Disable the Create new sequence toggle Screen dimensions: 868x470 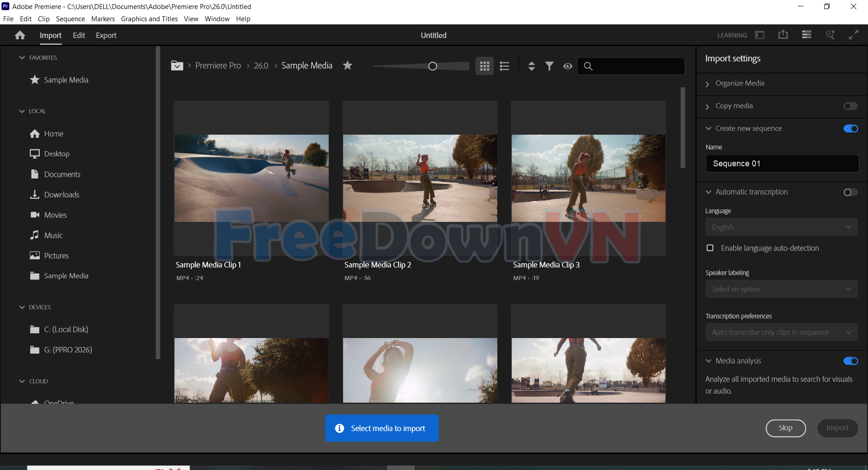point(850,128)
